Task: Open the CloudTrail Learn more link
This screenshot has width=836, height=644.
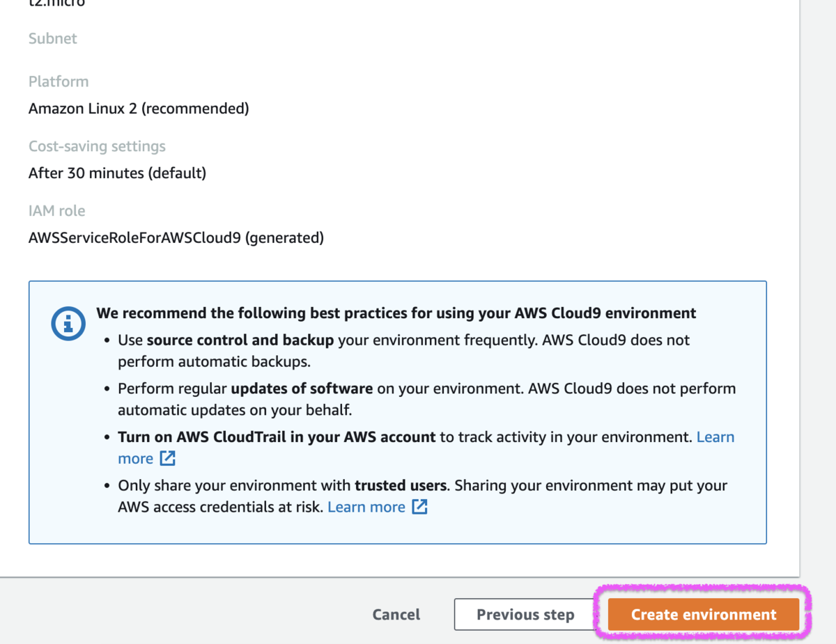Action: 715,437
